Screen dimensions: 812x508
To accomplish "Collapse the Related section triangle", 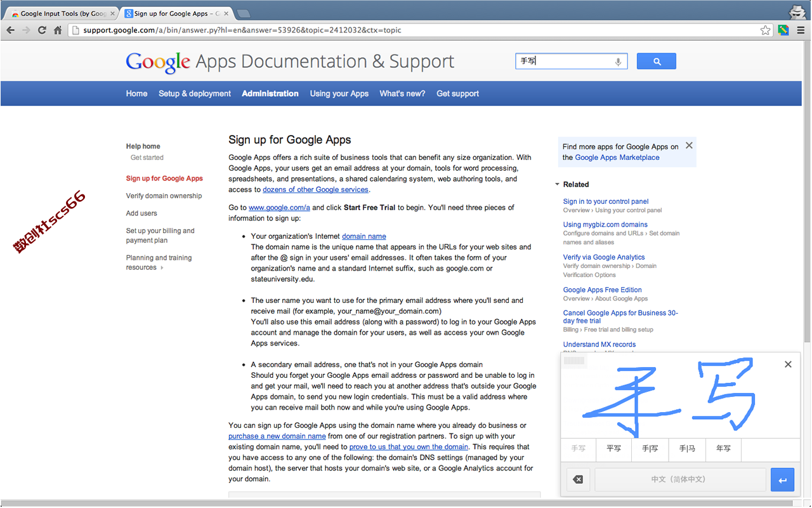I will click(x=557, y=184).
